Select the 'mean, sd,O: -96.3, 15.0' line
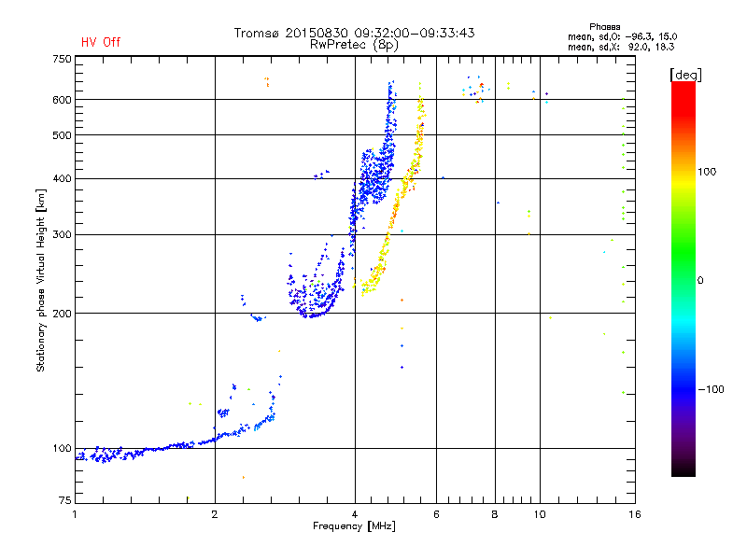The image size is (747, 560). coord(622,36)
